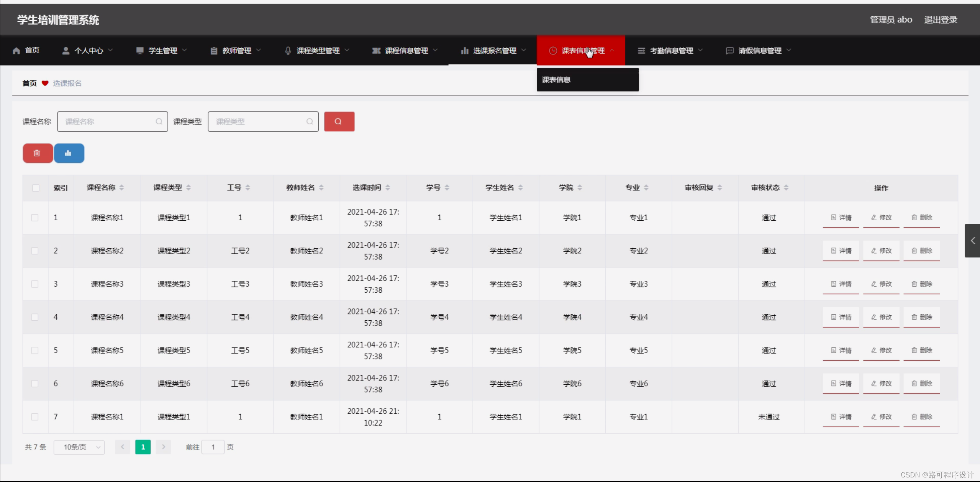The image size is (980, 482).
Task: Open the 10条/页 page size dropdown
Action: [79, 447]
